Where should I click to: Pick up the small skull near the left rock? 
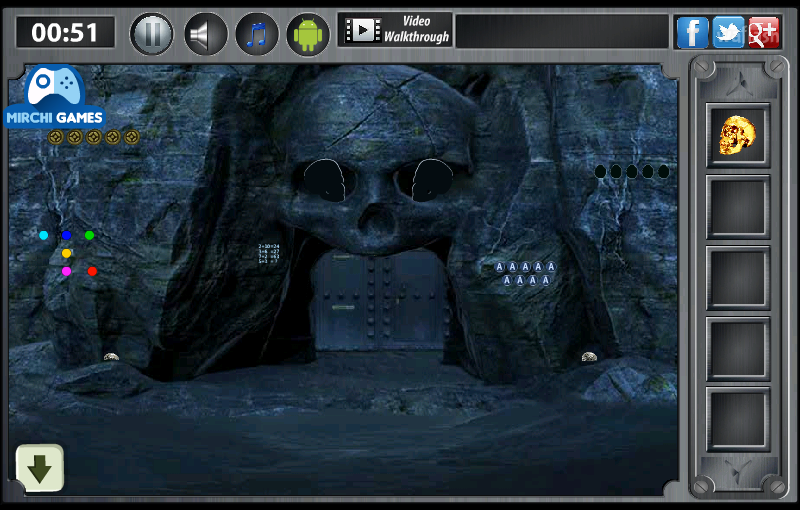click(x=111, y=356)
